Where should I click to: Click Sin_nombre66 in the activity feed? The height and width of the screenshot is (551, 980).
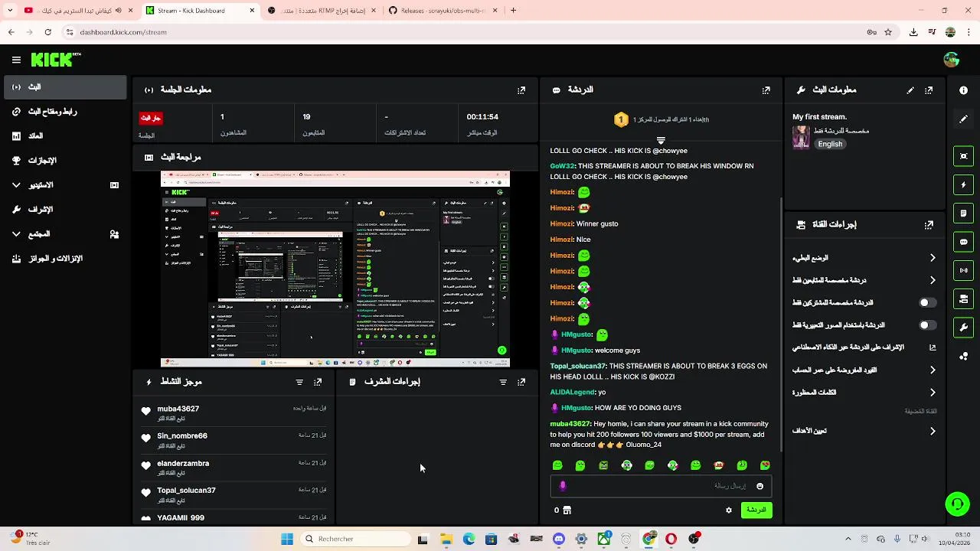(182, 436)
